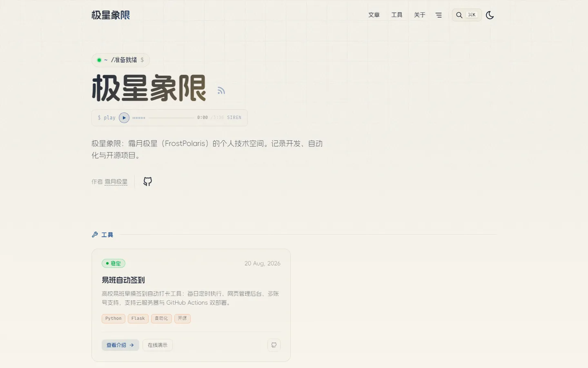Open the search box with magnifier icon
This screenshot has height=368, width=588.
tap(467, 15)
